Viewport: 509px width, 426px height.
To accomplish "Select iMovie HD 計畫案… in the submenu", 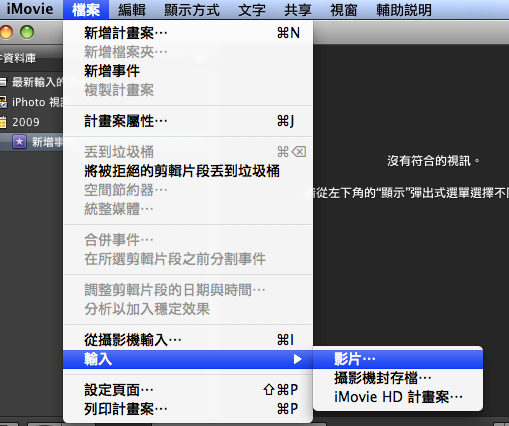I will coord(398,397).
